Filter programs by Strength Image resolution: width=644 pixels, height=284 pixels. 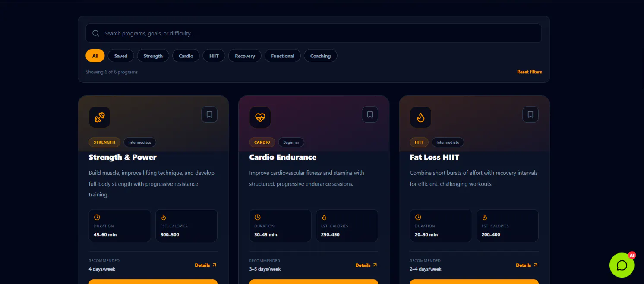point(153,56)
